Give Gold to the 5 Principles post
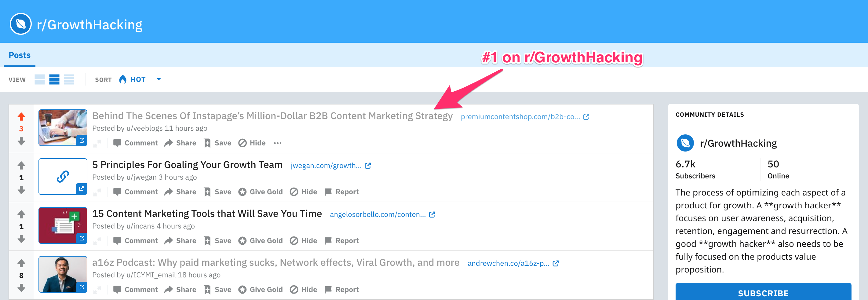 point(261,192)
